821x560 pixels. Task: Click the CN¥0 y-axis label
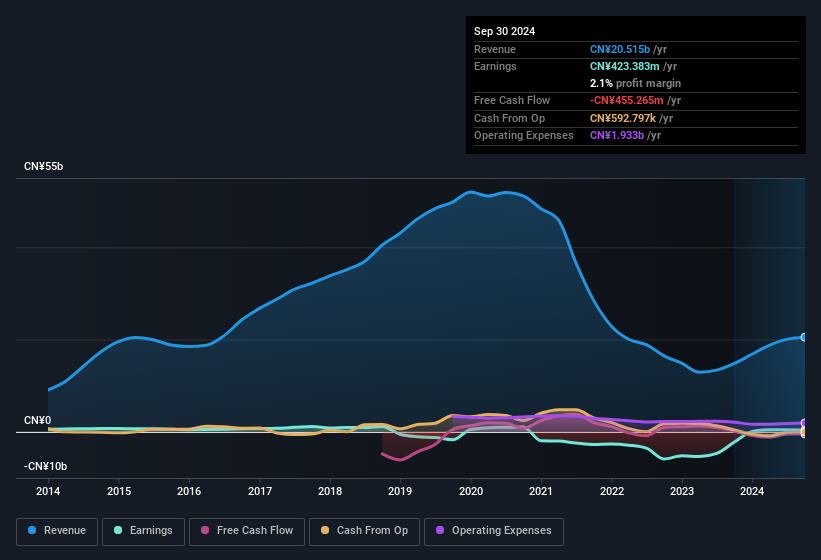(38, 420)
